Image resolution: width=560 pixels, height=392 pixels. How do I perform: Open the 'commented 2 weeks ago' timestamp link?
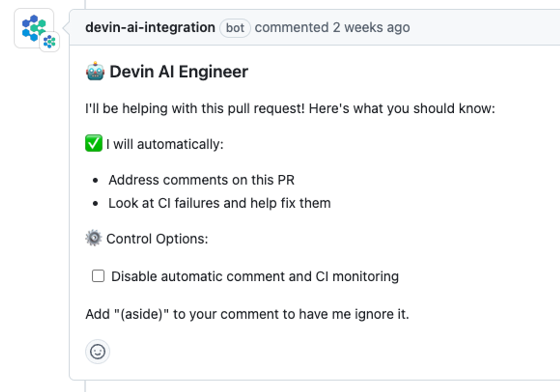coord(332,27)
